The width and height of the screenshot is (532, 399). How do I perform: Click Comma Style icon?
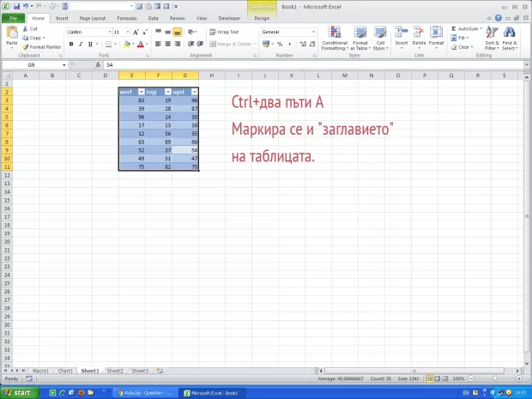click(289, 44)
